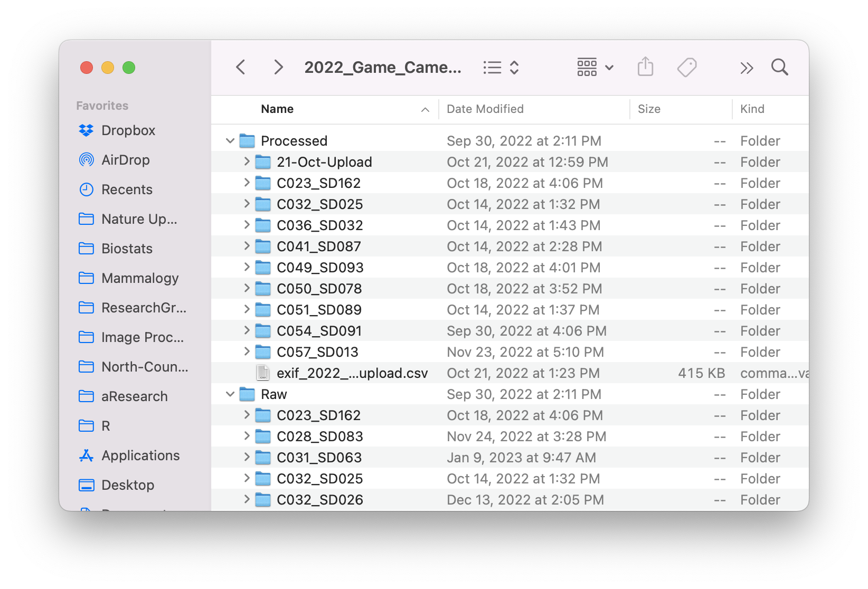The width and height of the screenshot is (868, 589).
Task: Show more toolbar items via double chevron
Action: [746, 68]
